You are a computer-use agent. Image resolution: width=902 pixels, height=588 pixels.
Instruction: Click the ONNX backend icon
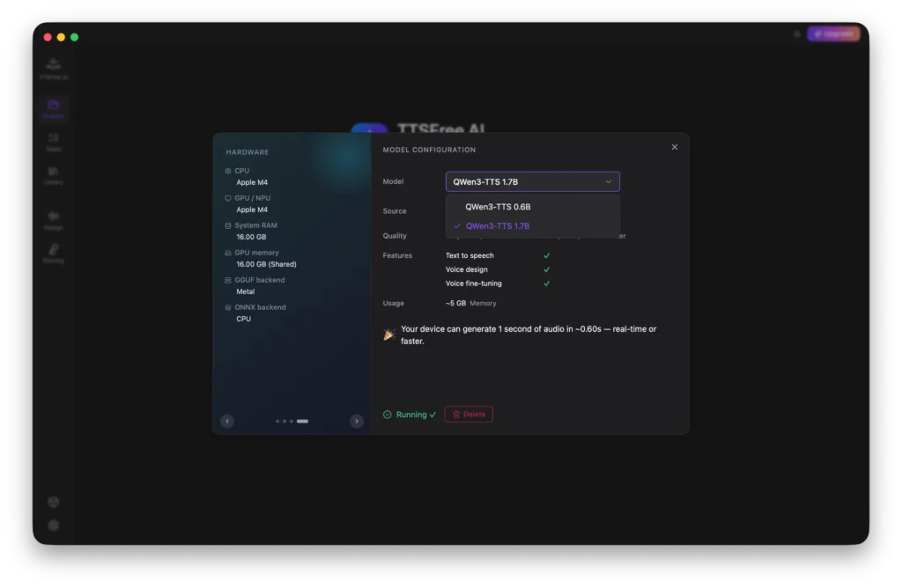pos(228,307)
